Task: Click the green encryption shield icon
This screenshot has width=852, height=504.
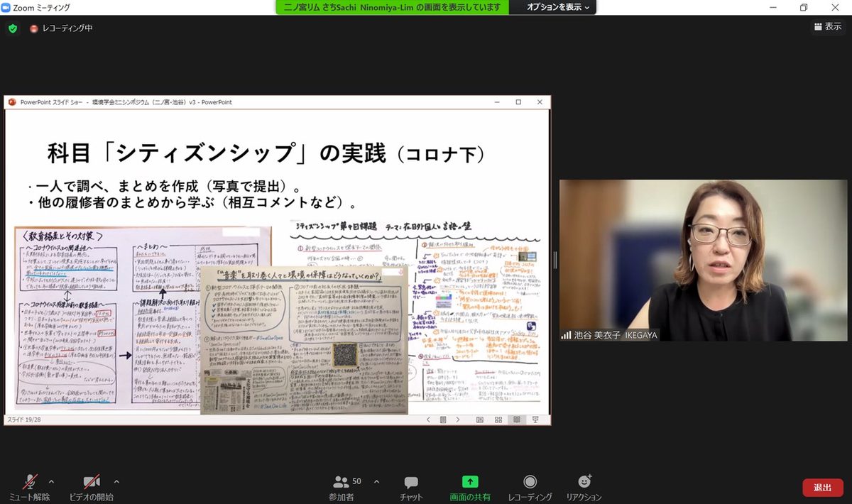Action: click(x=12, y=28)
